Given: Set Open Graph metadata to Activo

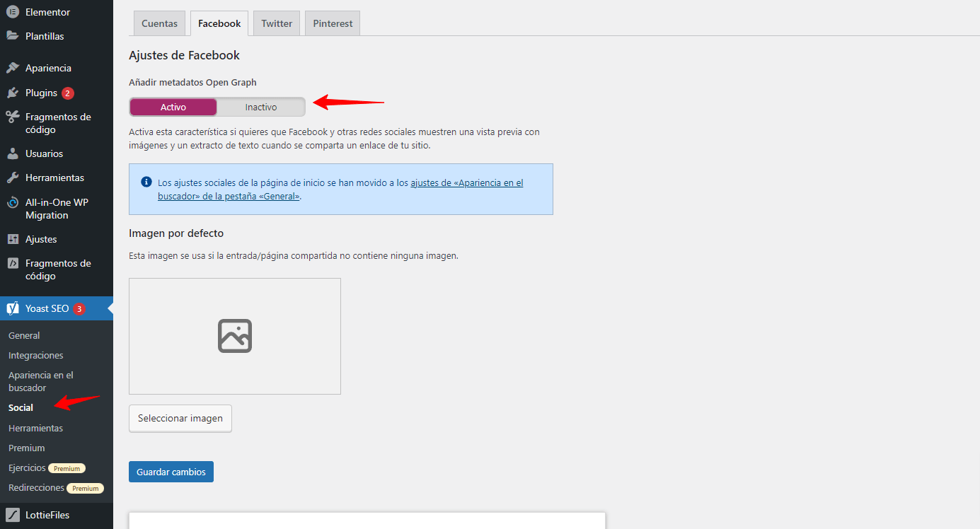Looking at the screenshot, I should [173, 107].
